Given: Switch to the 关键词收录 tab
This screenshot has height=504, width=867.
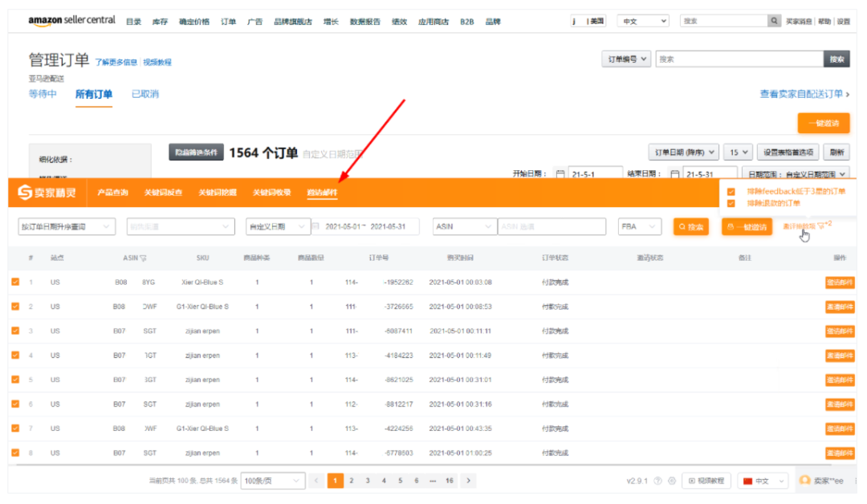Looking at the screenshot, I should (271, 193).
